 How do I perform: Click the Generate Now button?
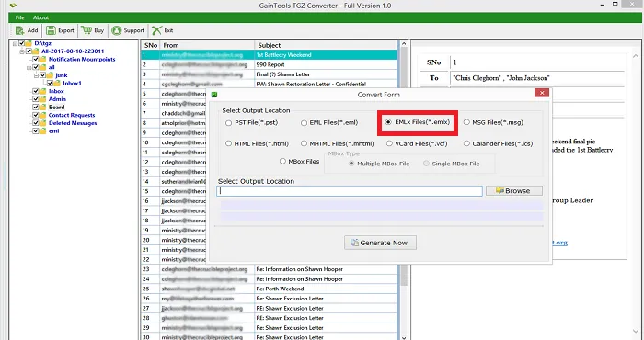tap(380, 243)
